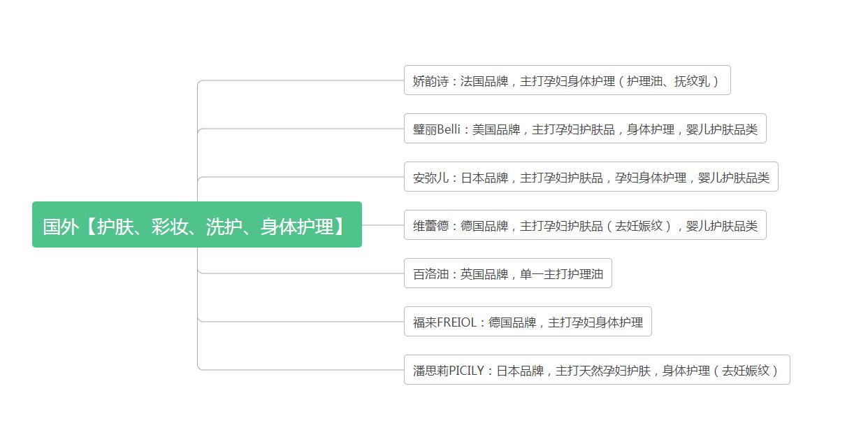Screen dimensions: 868x428
Task: Click the connector line to 维蕾德
Action: pyautogui.click(x=384, y=224)
